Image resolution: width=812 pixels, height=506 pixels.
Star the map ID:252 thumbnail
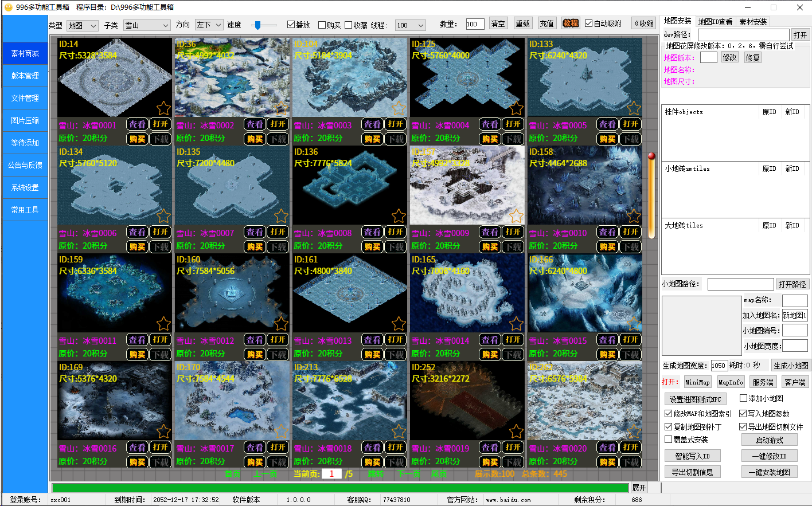[516, 431]
